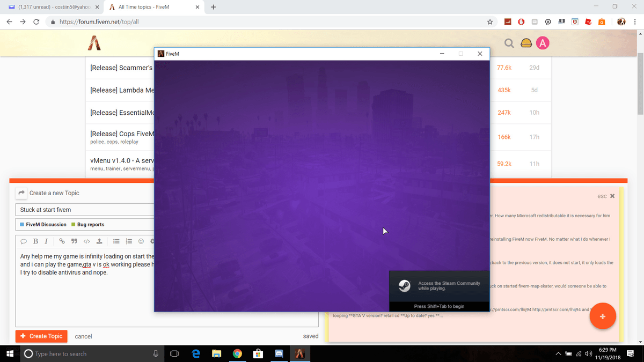Open the pink user avatar menu

tap(543, 43)
